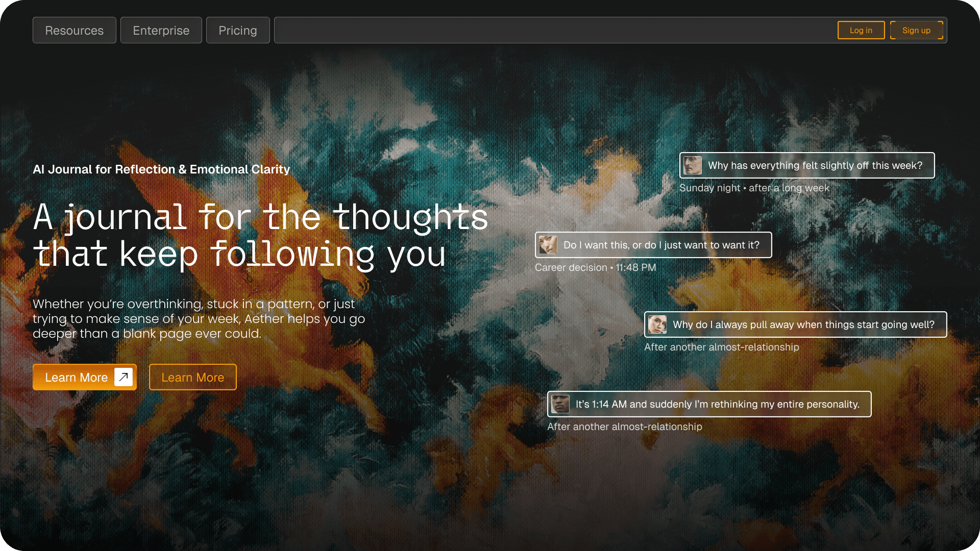The height and width of the screenshot is (551, 980).
Task: Click avatar beside 'It's 1:14 AM' prompt
Action: 560,404
